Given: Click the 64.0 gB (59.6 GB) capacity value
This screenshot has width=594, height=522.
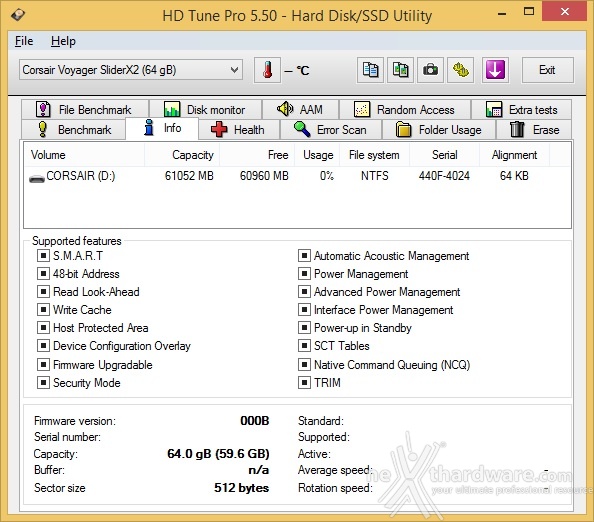Looking at the screenshot, I should (218, 454).
